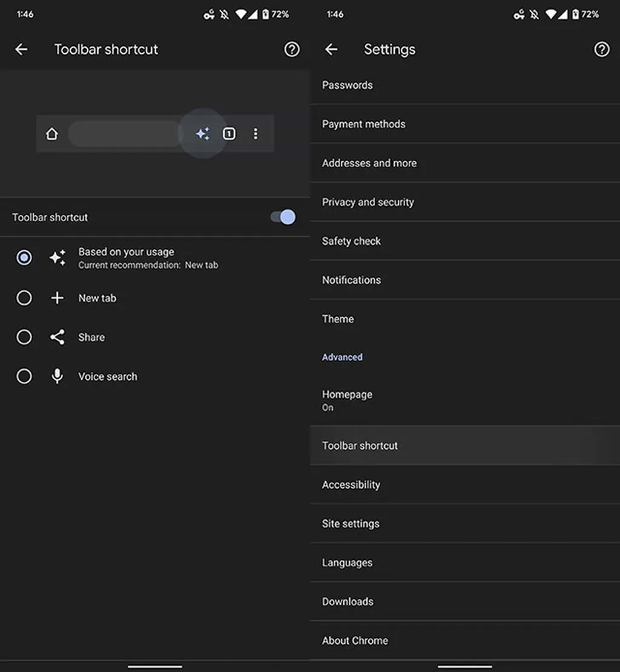Open Passwords settings
620x672 pixels.
(x=348, y=85)
